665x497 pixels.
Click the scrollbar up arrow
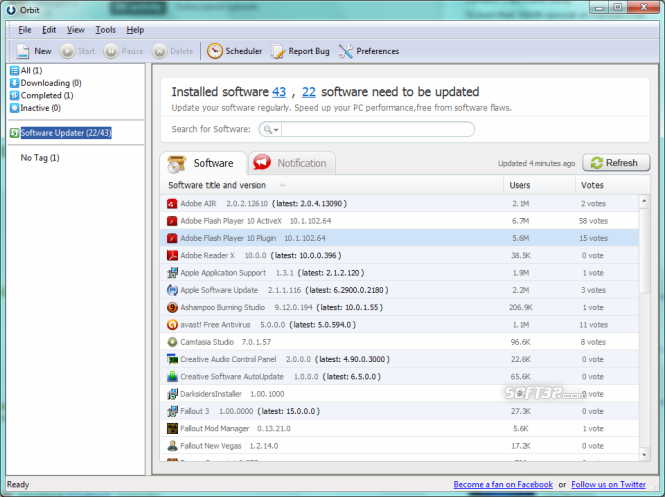pos(644,201)
